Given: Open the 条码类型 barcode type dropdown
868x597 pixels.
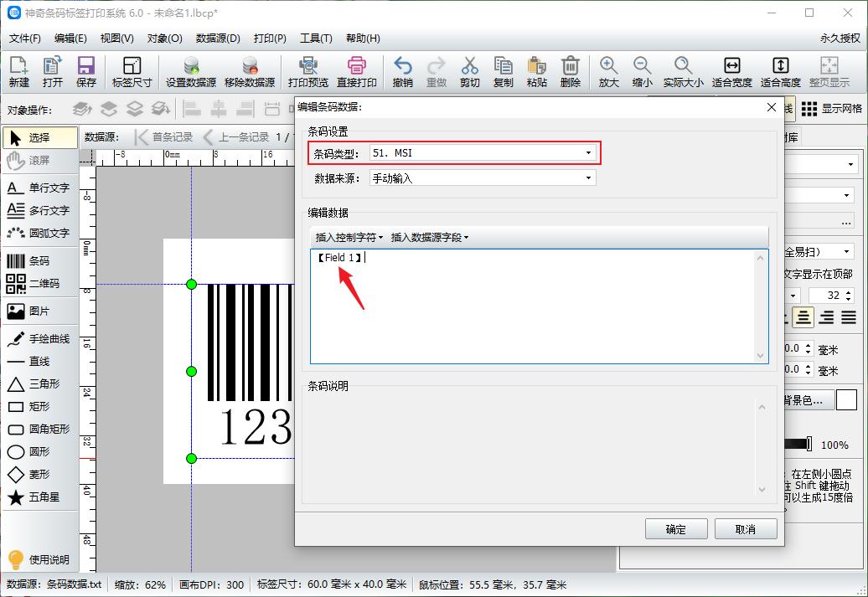Looking at the screenshot, I should (589, 153).
